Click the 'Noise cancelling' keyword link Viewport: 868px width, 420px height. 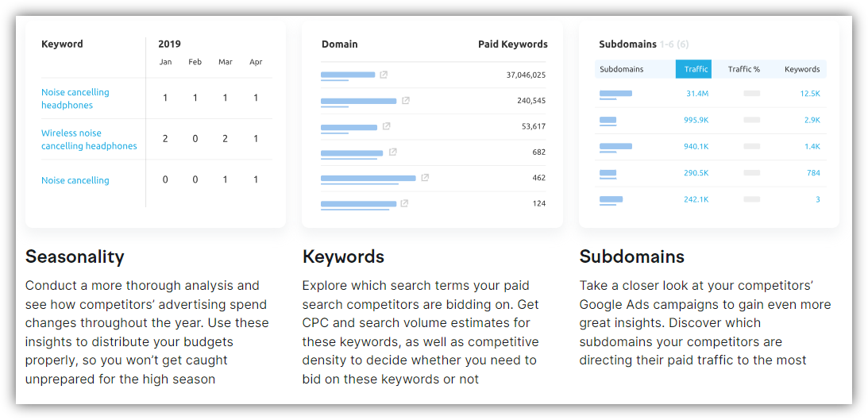(75, 180)
